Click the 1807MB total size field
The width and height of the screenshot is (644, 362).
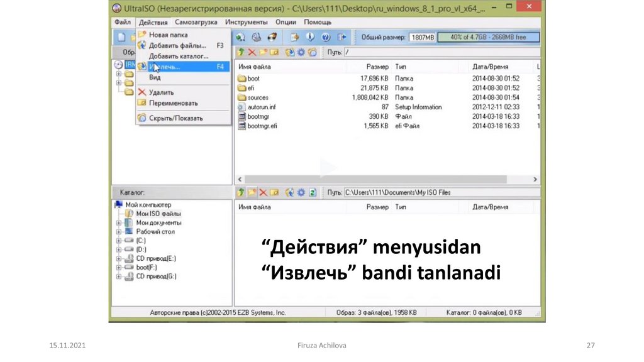click(422, 37)
